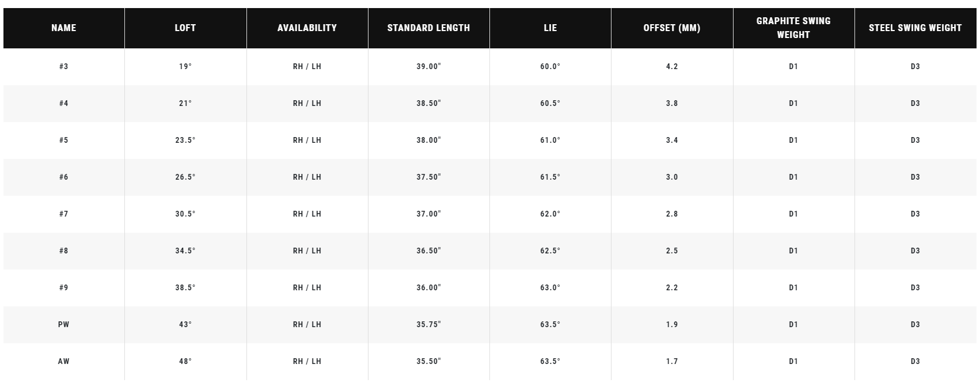This screenshot has height=383, width=980.
Task: Click the GRAPHITE SWING WEIGHT header
Action: 793,28
